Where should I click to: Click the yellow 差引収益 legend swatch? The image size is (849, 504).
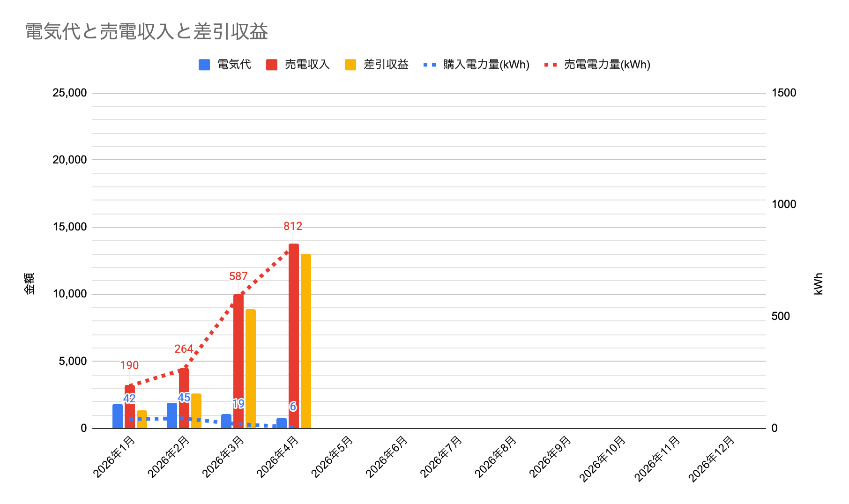[350, 65]
